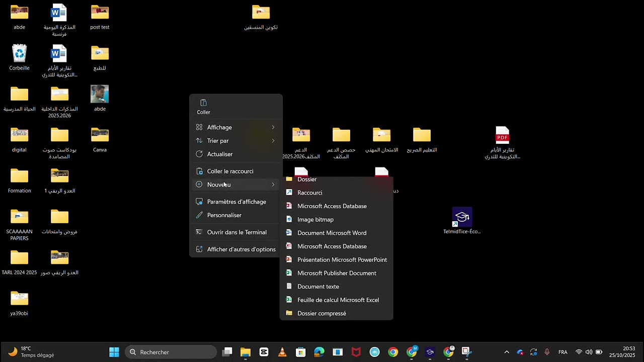The width and height of the screenshot is (644, 362).
Task: Launch CapCut from the taskbar
Action: coord(264,352)
